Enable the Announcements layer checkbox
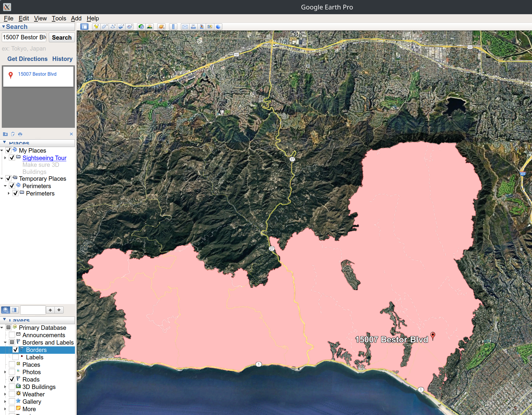The width and height of the screenshot is (532, 415). (12, 335)
